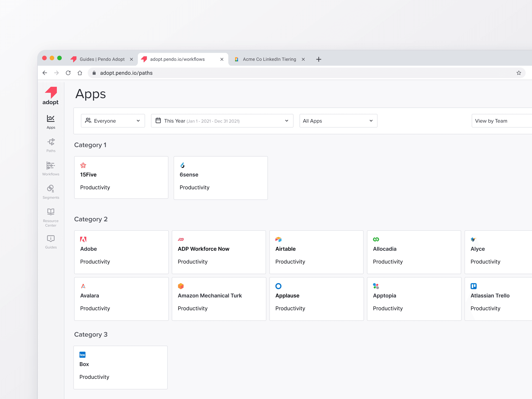This screenshot has width=532, height=399.
Task: Open the Applause app card
Action: 317,299
